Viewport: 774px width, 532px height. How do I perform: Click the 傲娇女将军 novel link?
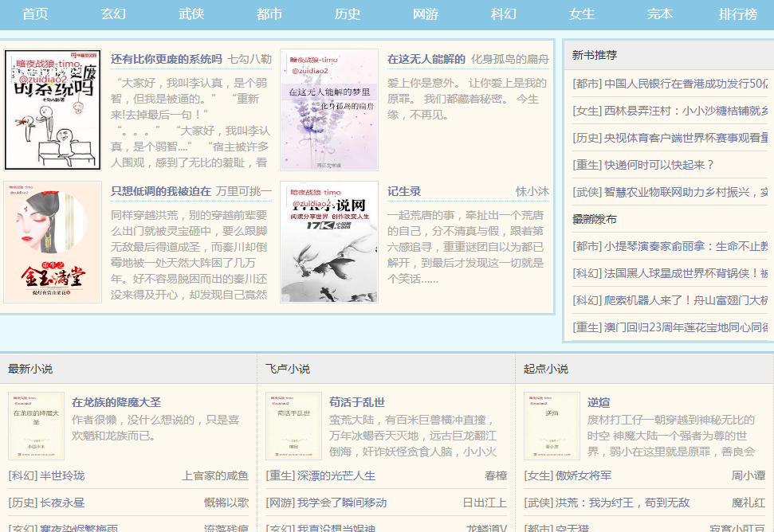click(x=583, y=475)
